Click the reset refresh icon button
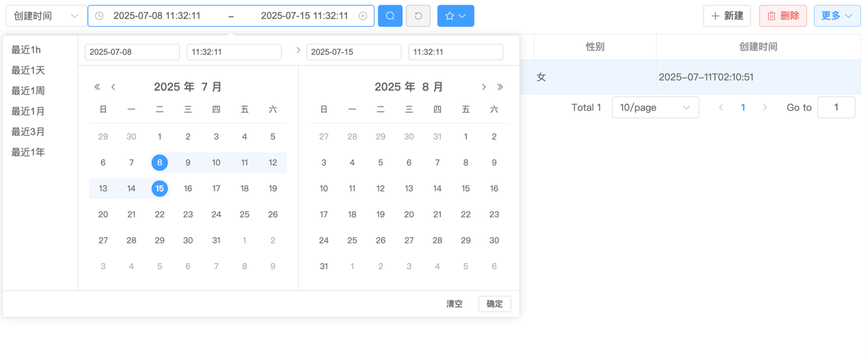The width and height of the screenshot is (868, 354). coord(418,16)
